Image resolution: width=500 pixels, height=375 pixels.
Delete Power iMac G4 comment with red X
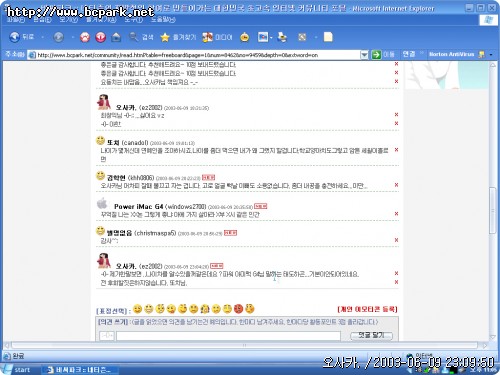coord(396,213)
